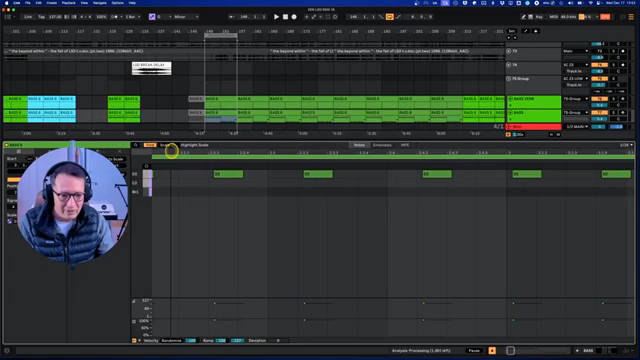Toggle the MIDI map mode button
The image size is (640, 360).
553,17
